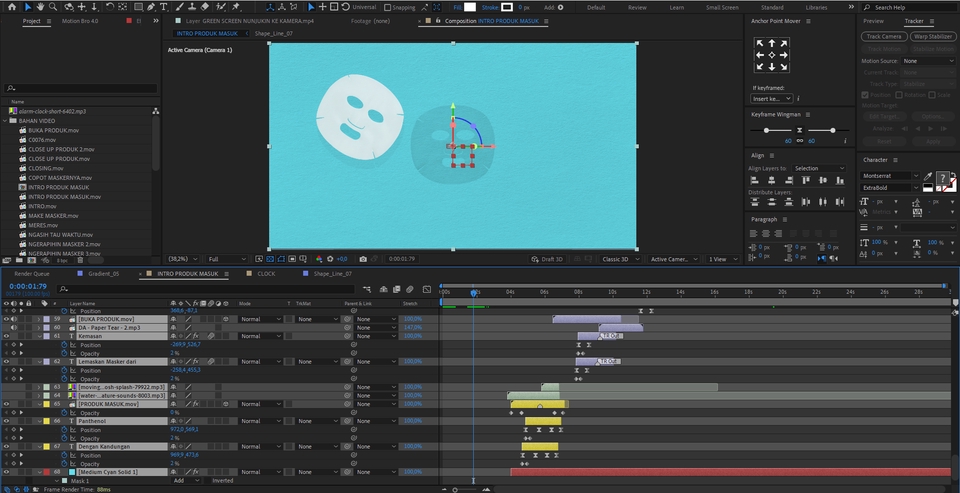Image resolution: width=960 pixels, height=493 pixels.
Task: Click the Shape_Line_07 breadcrumb in viewer
Action: click(274, 34)
